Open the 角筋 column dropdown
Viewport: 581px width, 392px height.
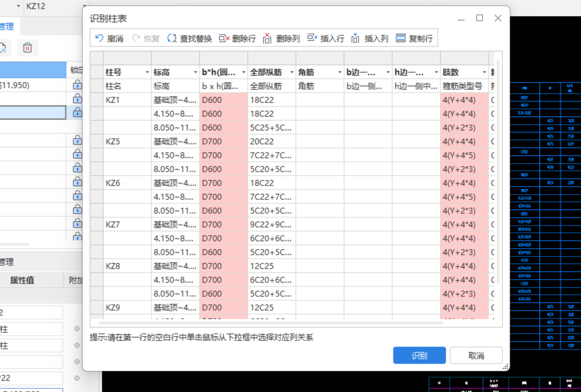click(340, 72)
